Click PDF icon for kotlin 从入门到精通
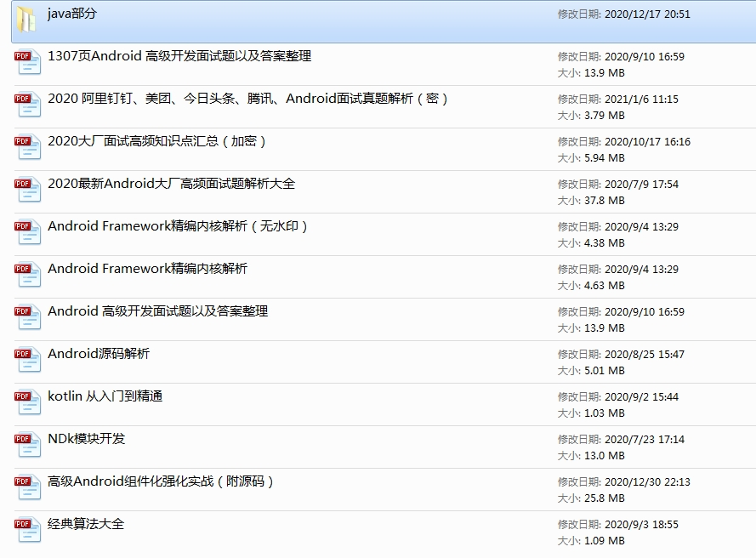 pyautogui.click(x=27, y=402)
